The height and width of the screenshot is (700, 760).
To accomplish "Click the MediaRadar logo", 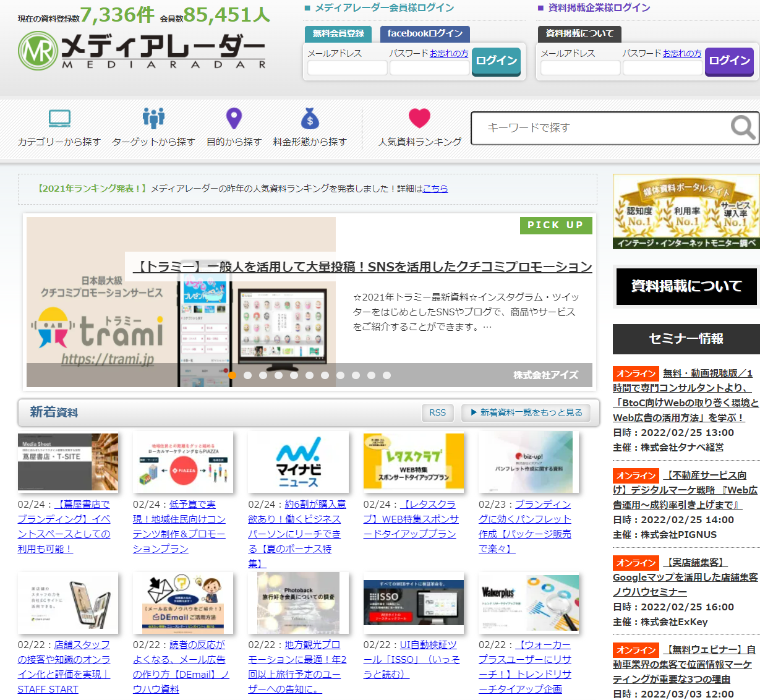I will 142,50.
